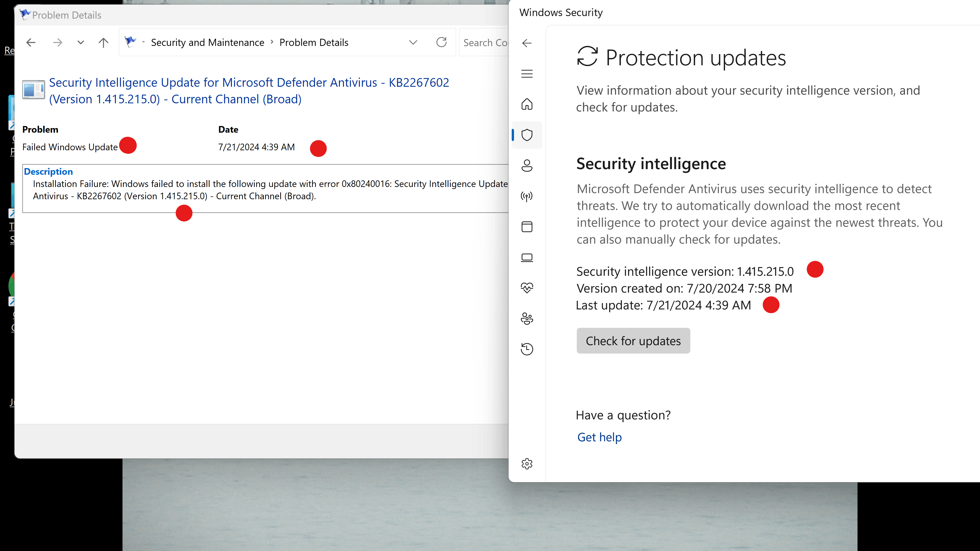Select Virus & threat protection shield icon
The height and width of the screenshot is (551, 980).
(x=527, y=135)
